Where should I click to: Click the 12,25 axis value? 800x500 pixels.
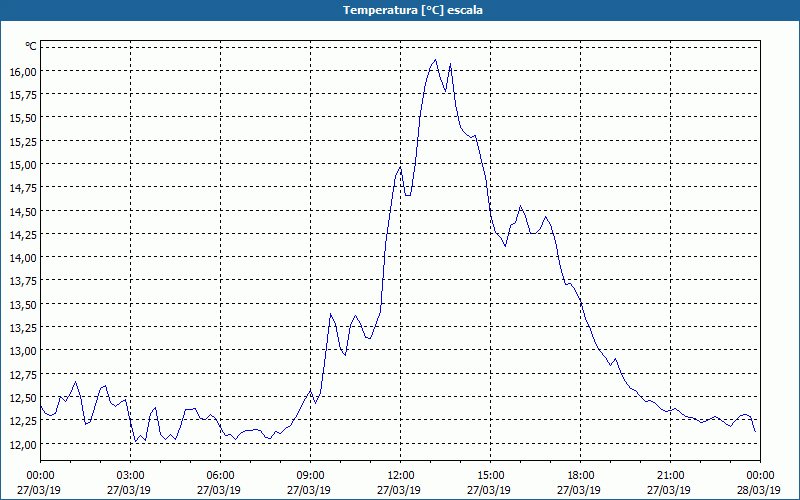pos(23,421)
